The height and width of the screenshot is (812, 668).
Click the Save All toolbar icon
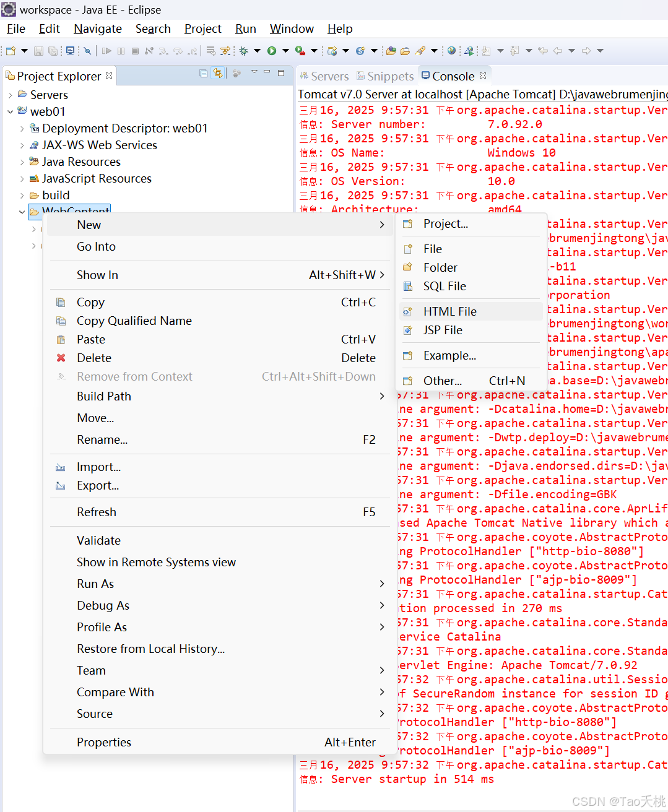tap(53, 51)
